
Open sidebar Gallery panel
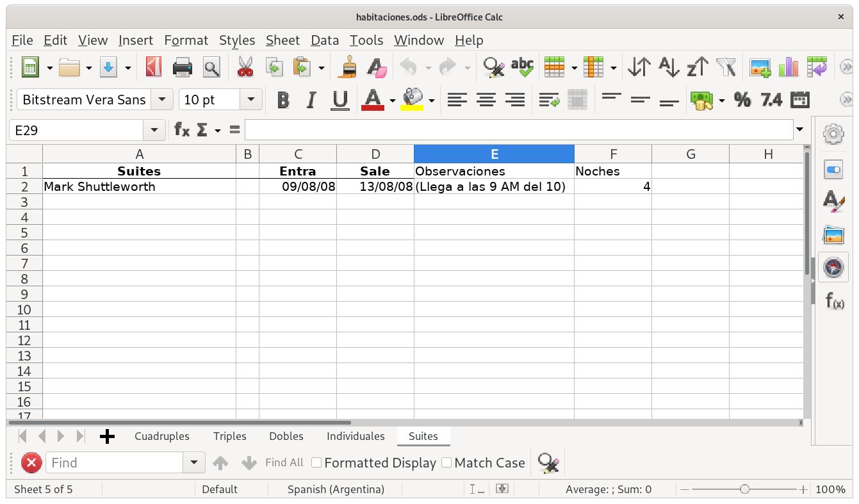833,235
